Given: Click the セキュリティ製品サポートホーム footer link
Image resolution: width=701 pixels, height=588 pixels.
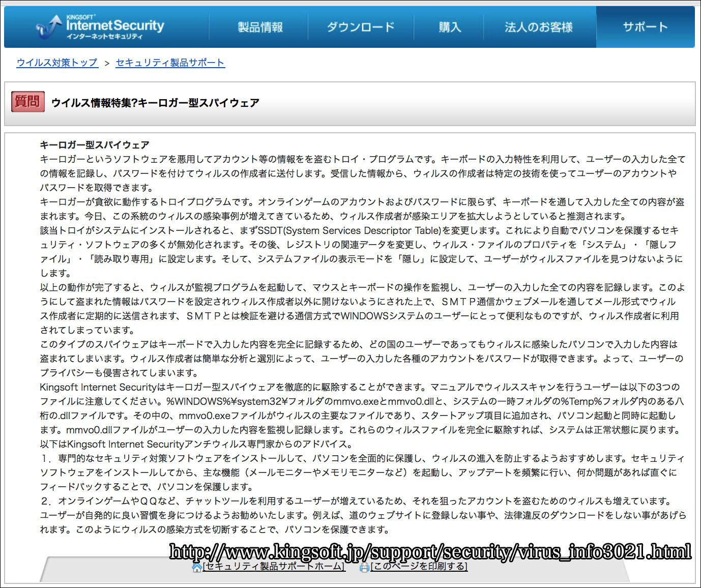Looking at the screenshot, I should pyautogui.click(x=274, y=566).
